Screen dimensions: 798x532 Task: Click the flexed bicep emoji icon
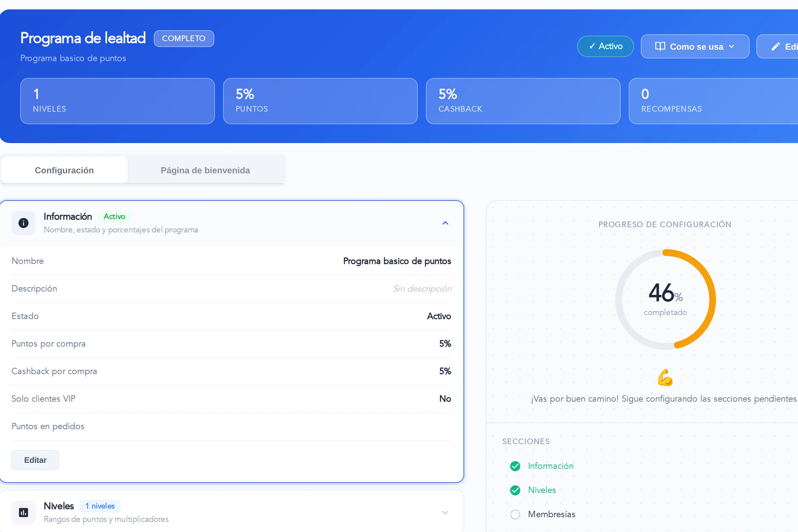click(x=665, y=377)
